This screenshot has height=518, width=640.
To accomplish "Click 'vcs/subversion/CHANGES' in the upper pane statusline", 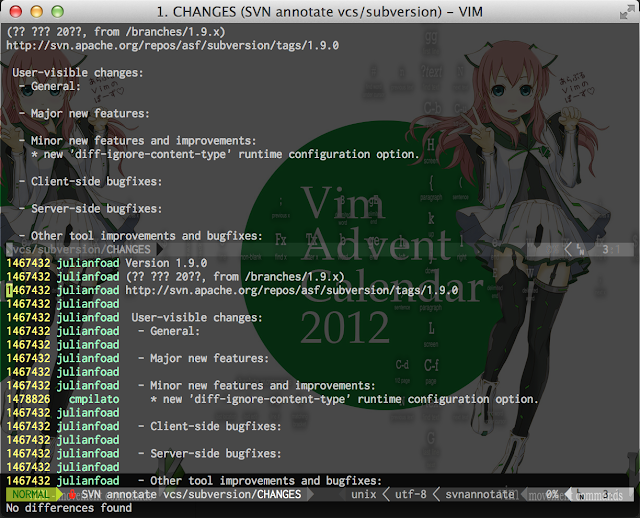I will tap(82, 249).
